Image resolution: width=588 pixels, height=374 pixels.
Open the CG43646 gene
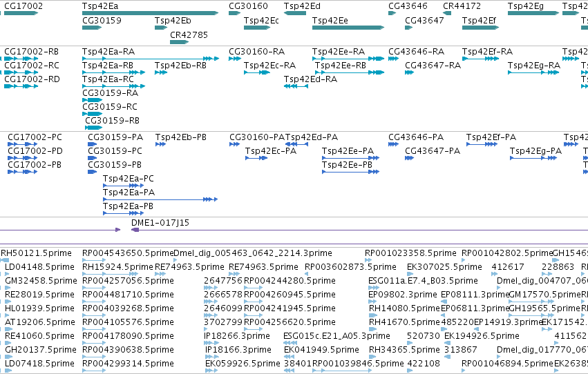(x=392, y=13)
